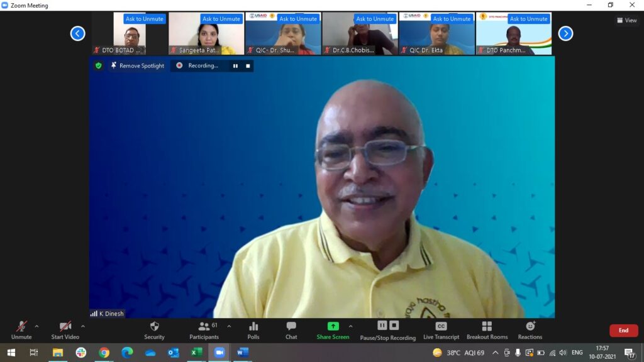This screenshot has height=362, width=644.
Task: Start Video camera
Action: click(65, 327)
